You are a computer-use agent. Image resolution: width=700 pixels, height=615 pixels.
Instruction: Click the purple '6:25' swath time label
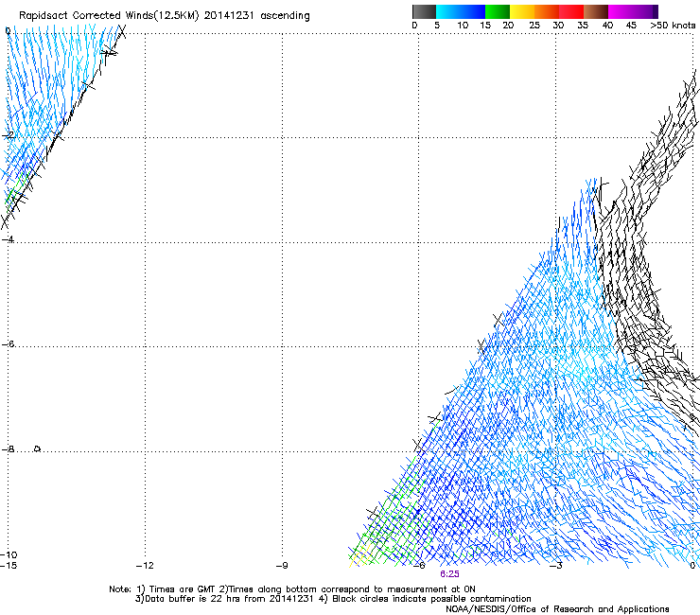(x=449, y=574)
